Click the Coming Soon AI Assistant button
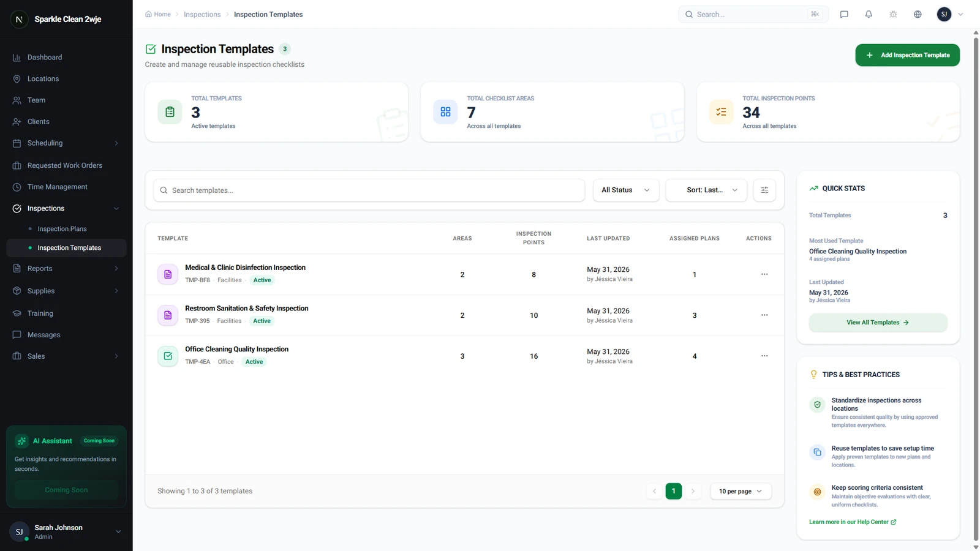Viewport: 980px width, 551px height. coord(66,490)
